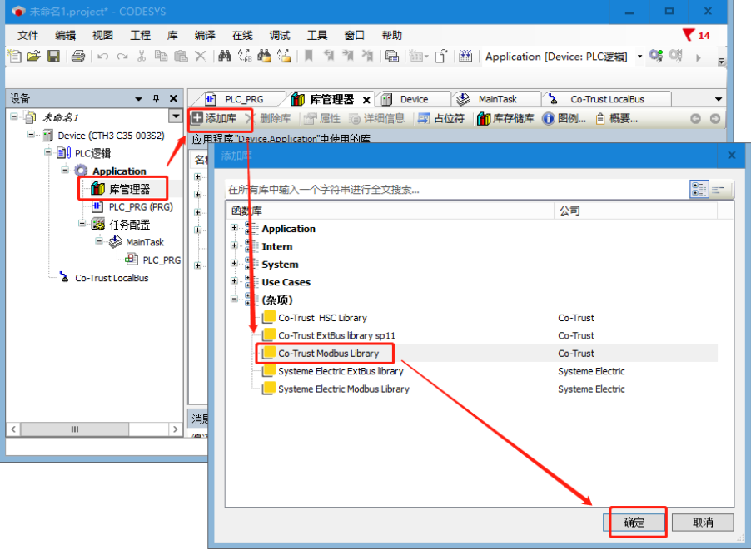Collapse the Device node in device tree
This screenshot has width=752, height=551.
pos(30,135)
